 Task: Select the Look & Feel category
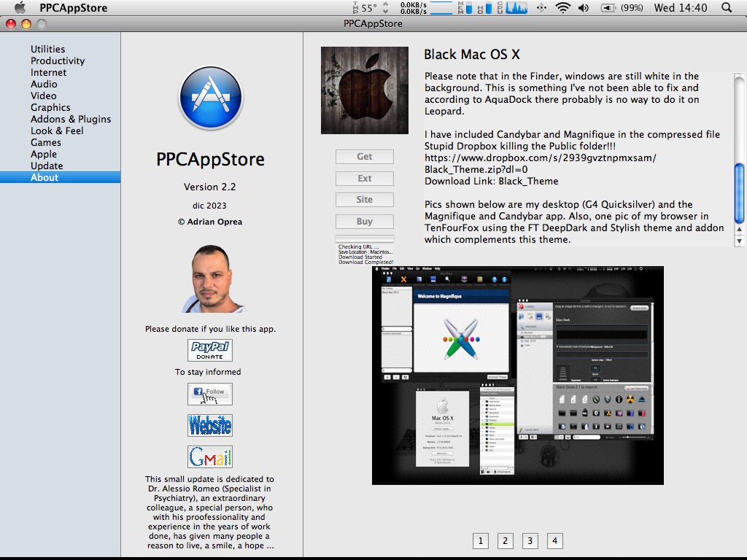[57, 131]
